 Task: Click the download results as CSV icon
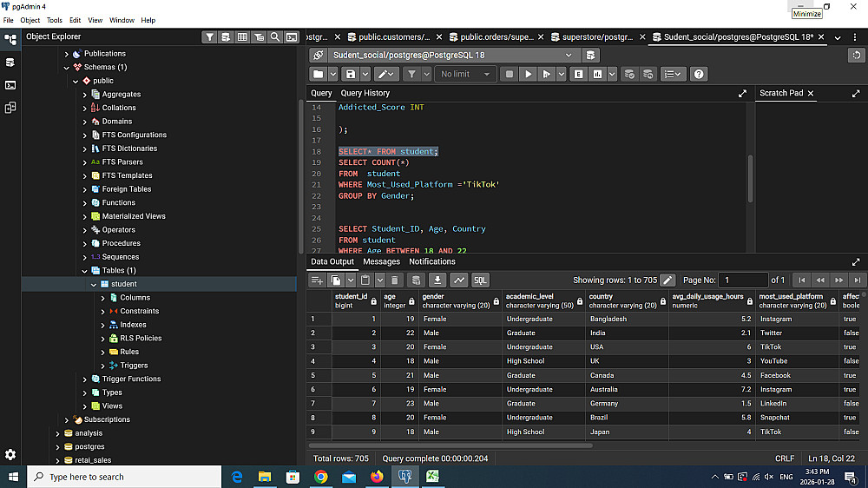point(437,280)
